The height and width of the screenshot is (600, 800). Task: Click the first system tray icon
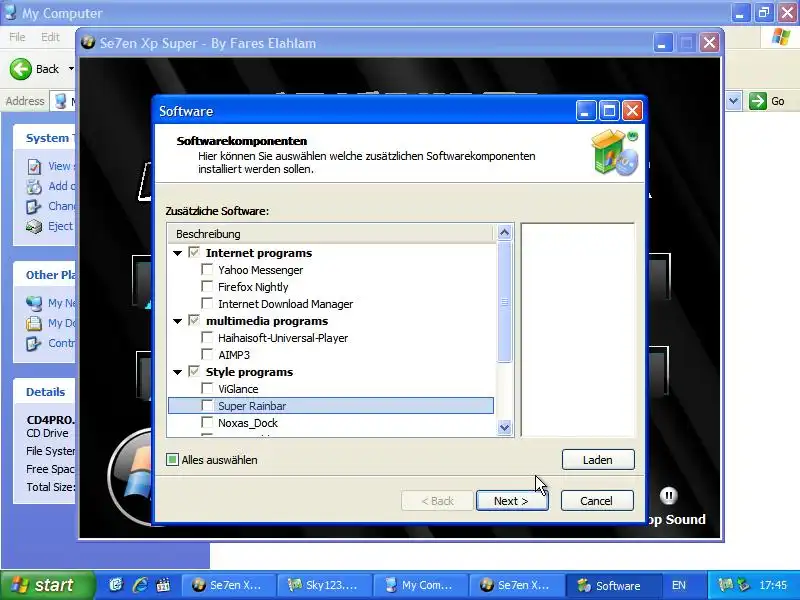[725, 585]
